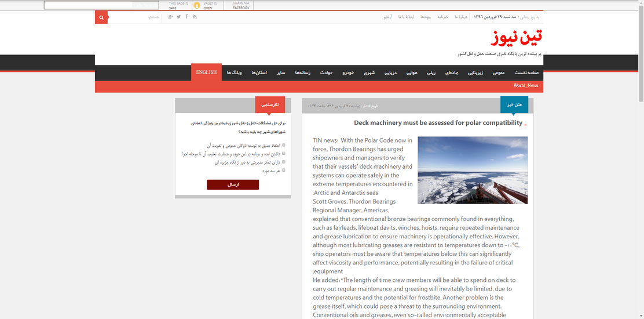
Task: Open the Google Plus icon in header
Action: point(170,16)
